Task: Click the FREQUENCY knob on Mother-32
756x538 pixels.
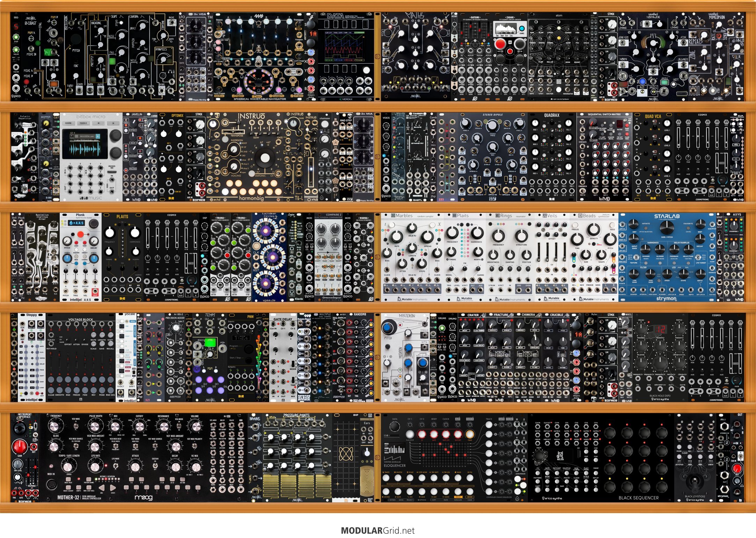Action: click(x=55, y=426)
